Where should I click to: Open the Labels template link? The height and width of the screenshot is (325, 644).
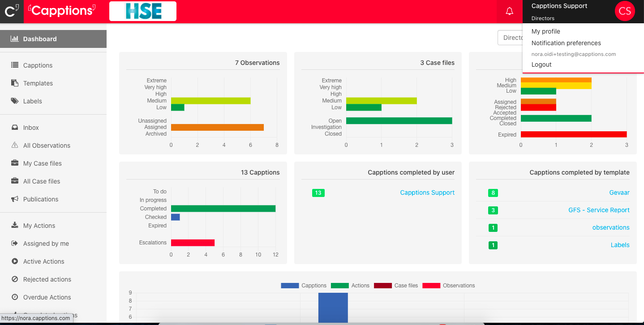click(x=620, y=245)
